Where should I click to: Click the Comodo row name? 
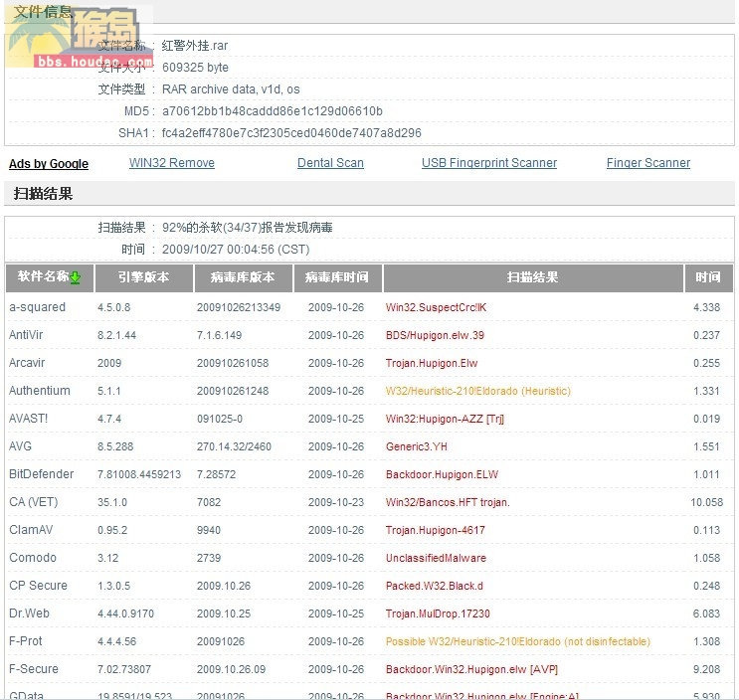click(x=33, y=557)
